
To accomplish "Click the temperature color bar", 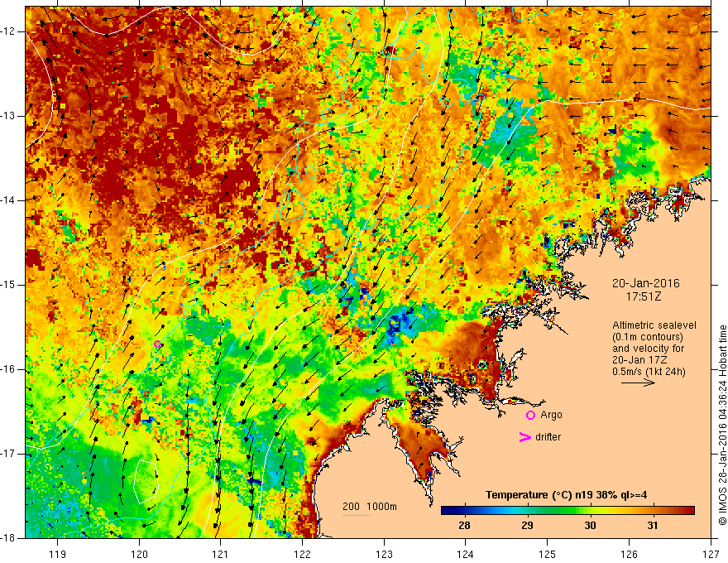I will 568,511.
